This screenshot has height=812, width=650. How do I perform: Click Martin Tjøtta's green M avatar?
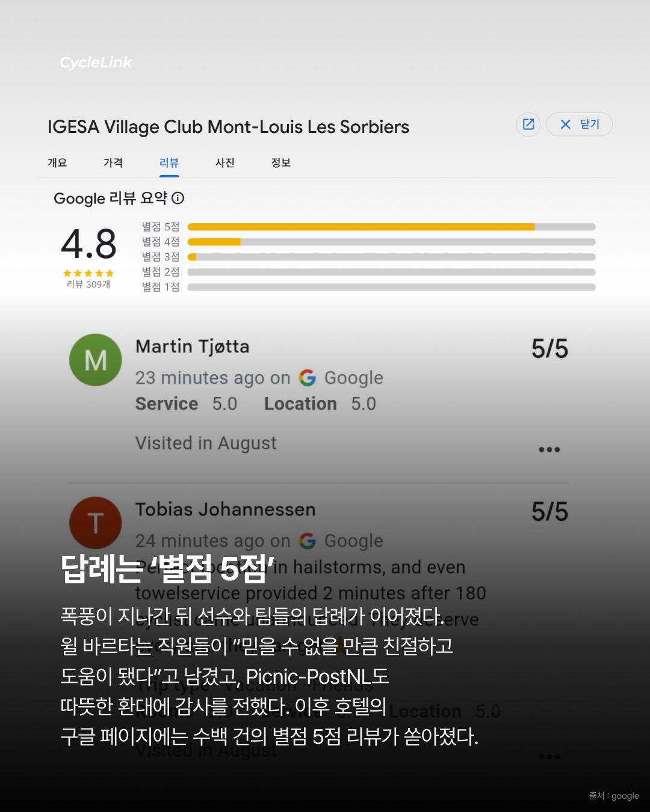click(96, 360)
